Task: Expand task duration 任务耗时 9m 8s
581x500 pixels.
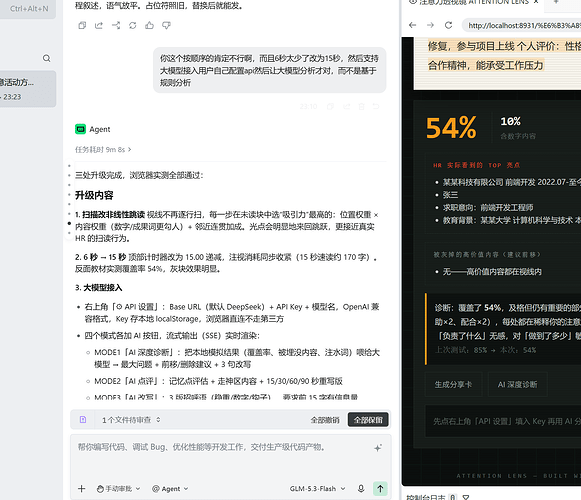Action: click(103, 149)
